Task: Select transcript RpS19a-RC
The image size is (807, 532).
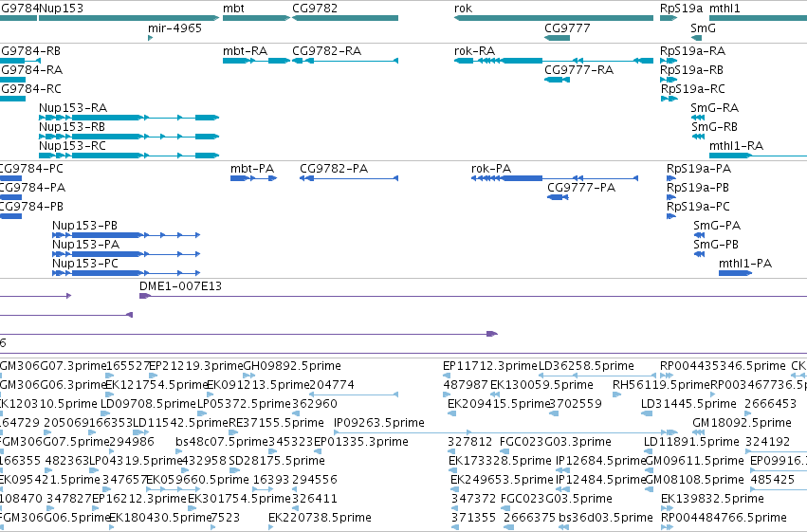Action: click(669, 99)
